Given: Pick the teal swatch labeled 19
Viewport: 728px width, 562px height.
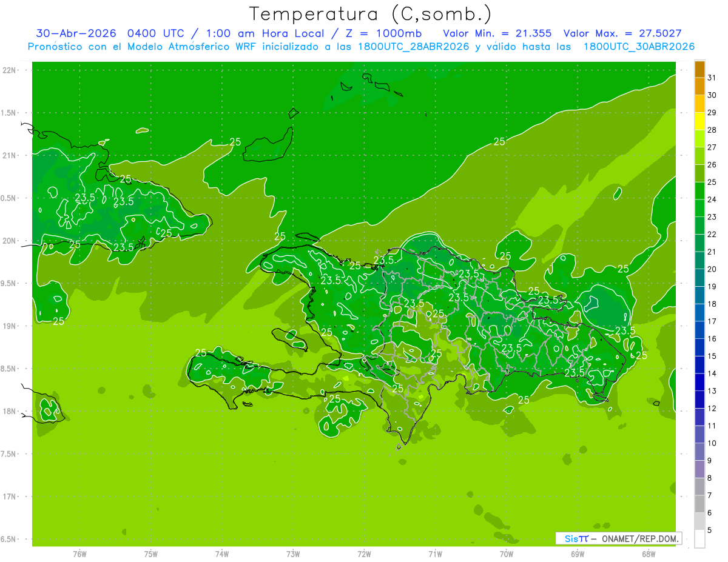Looking at the screenshot, I should point(699,278).
